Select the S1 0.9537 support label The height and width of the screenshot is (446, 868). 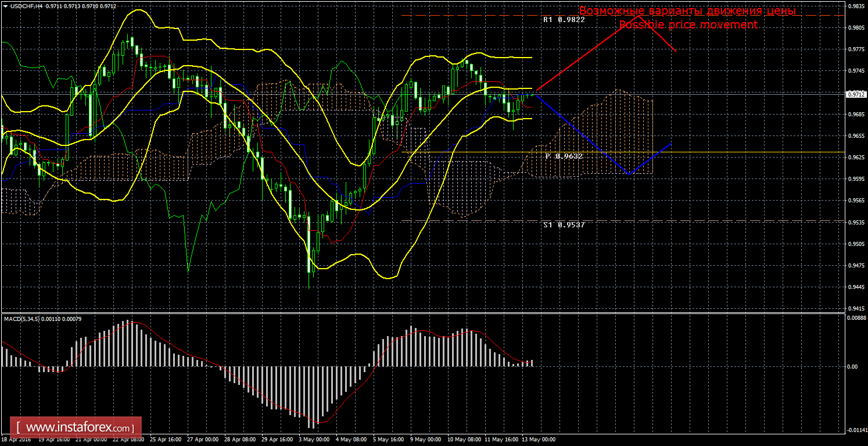[564, 224]
